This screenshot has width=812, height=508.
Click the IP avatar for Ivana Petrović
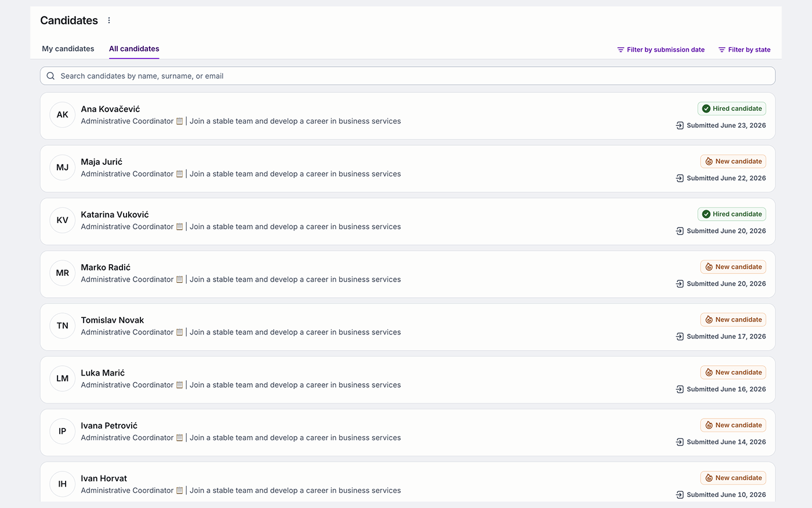pyautogui.click(x=63, y=431)
